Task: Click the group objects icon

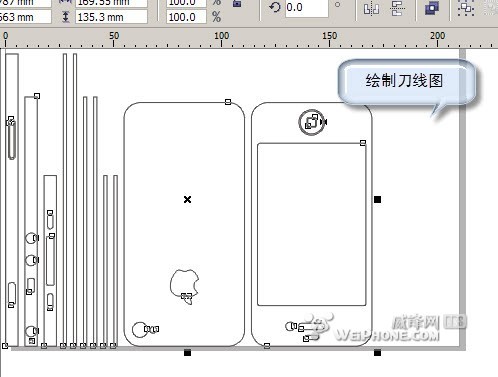Action: tap(466, 8)
